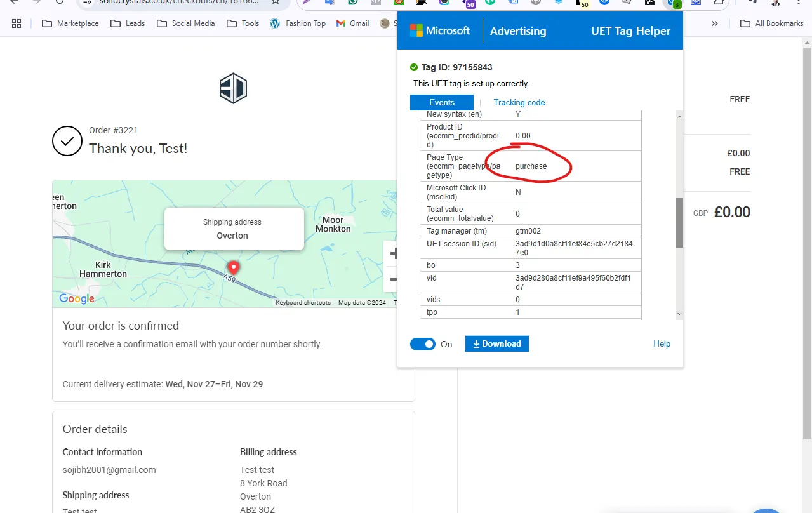This screenshot has width=812, height=513.
Task: Click the Download button
Action: click(497, 344)
